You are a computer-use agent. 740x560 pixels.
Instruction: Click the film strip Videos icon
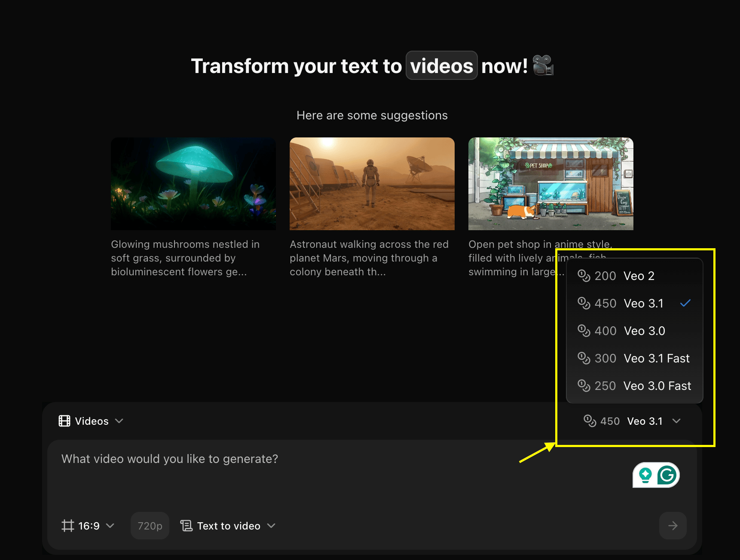64,421
